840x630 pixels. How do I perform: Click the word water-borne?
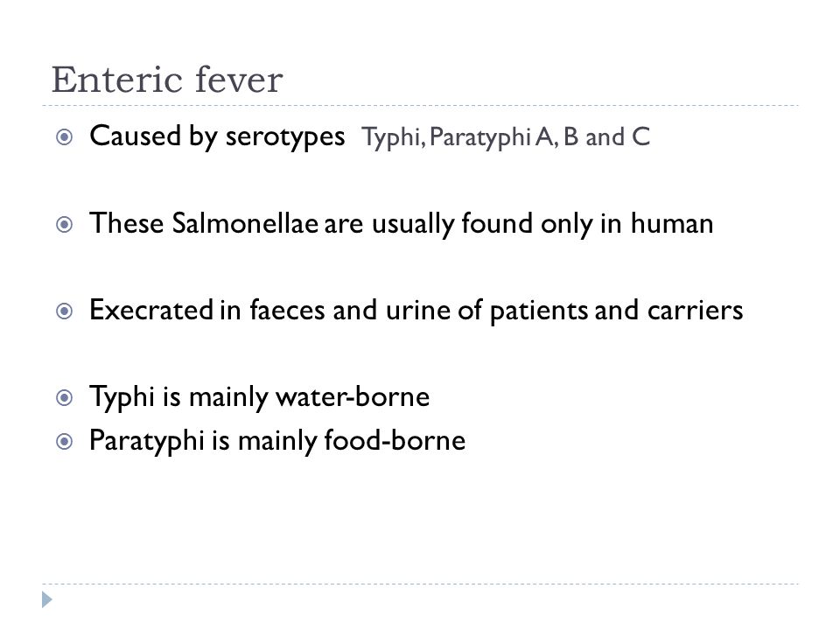pos(353,397)
